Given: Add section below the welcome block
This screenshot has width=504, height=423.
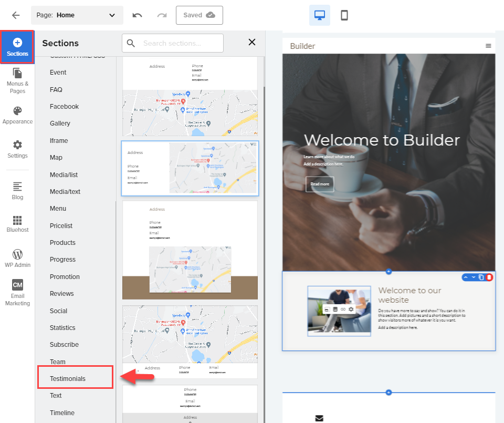Looking at the screenshot, I should point(388,393).
